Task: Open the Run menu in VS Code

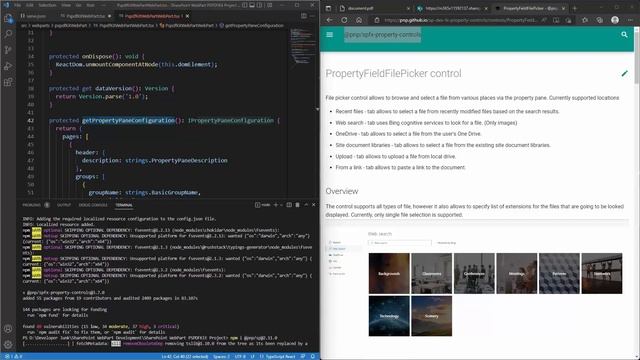Action: pyautogui.click(x=90, y=5)
